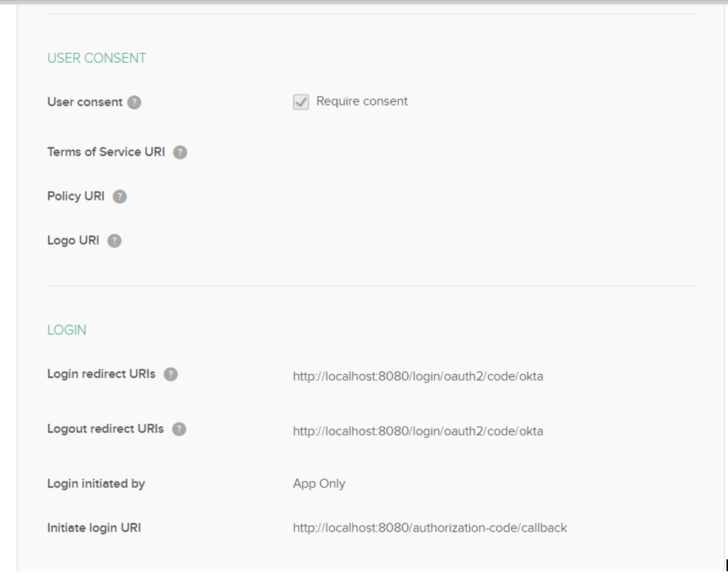Select the logout redirect URI value
The height and width of the screenshot is (578, 728).
[418, 431]
